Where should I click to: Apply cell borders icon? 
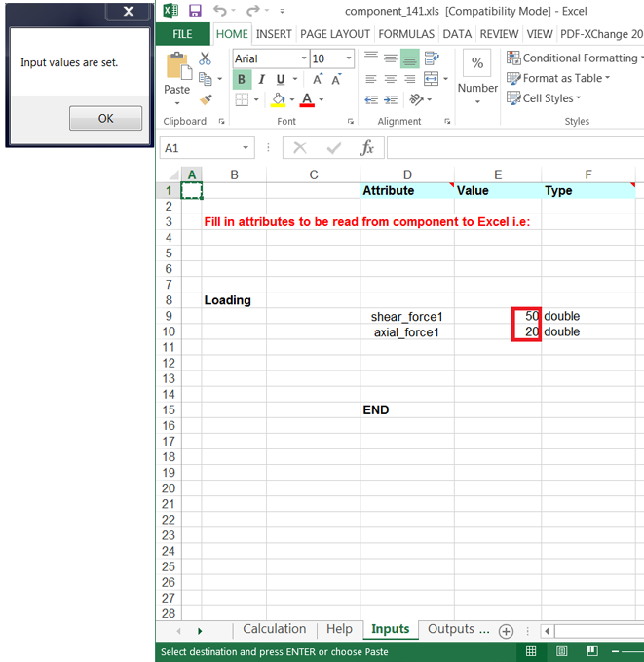pyautogui.click(x=242, y=99)
